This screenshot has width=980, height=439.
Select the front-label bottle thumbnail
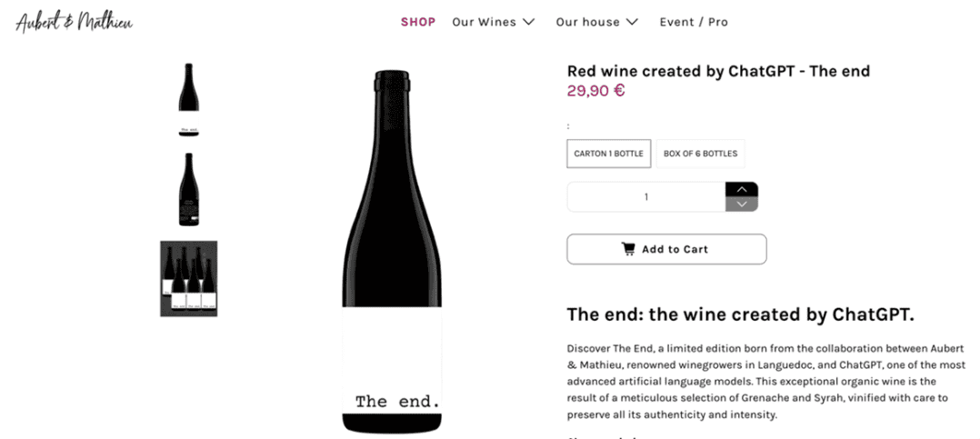pyautogui.click(x=189, y=99)
